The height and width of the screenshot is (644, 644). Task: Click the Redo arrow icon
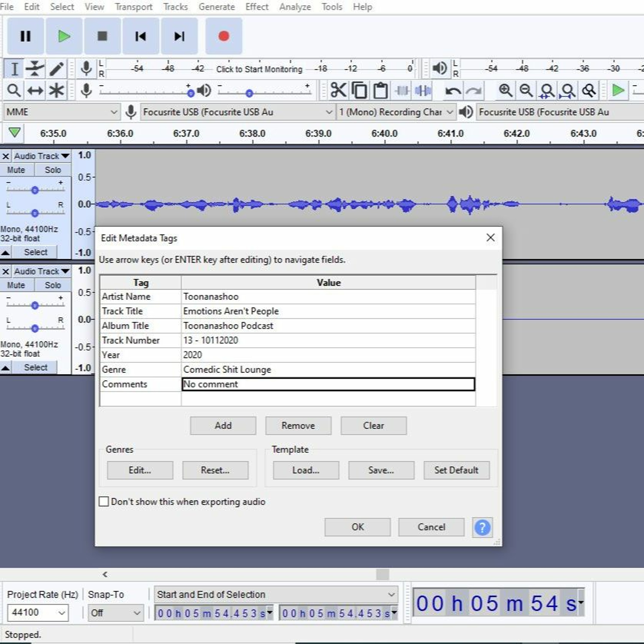[474, 90]
